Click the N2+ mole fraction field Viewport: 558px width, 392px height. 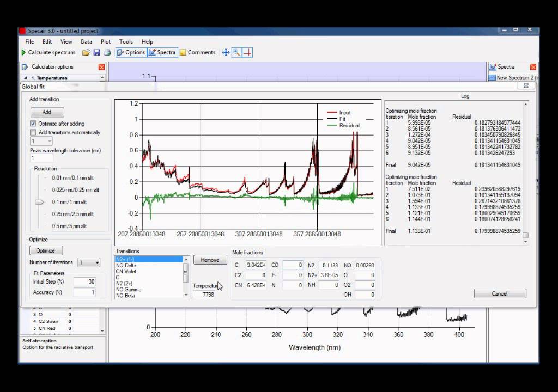329,275
